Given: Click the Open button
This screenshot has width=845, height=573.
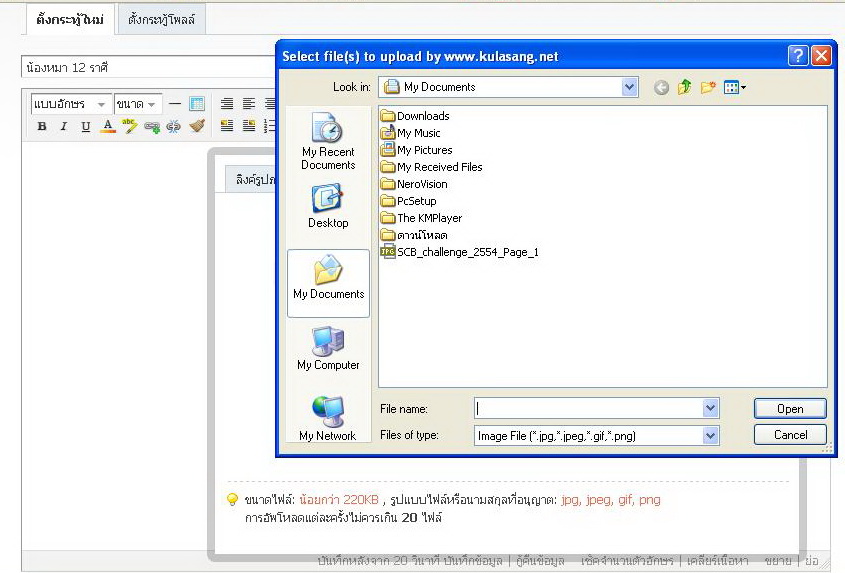Looking at the screenshot, I should [x=790, y=409].
